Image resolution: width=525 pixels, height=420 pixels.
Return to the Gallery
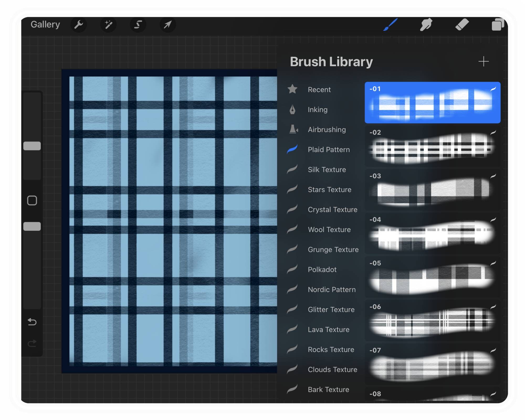coord(45,24)
